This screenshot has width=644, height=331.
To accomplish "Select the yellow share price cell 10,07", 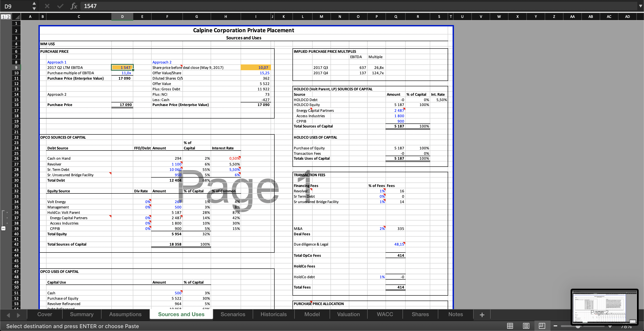I will (x=256, y=68).
